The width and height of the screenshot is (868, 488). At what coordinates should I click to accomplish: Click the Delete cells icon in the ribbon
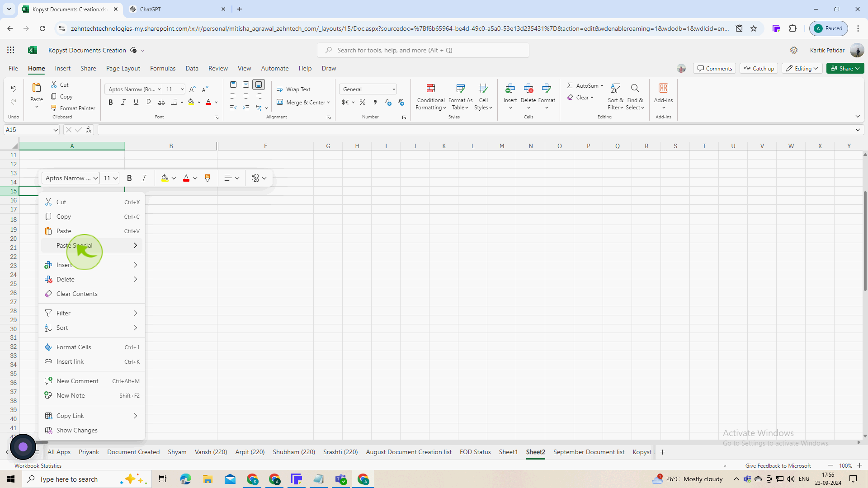point(528,88)
